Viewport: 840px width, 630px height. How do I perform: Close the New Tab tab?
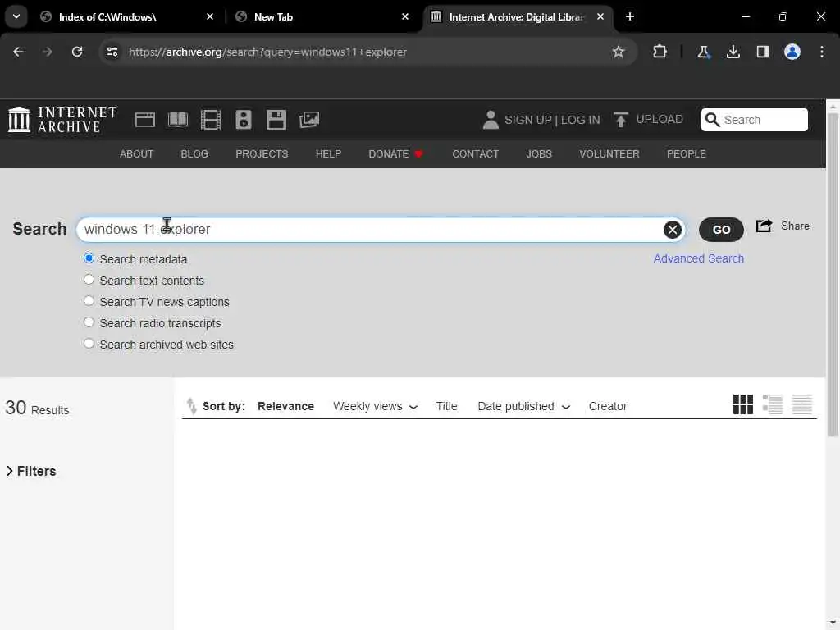(x=405, y=16)
